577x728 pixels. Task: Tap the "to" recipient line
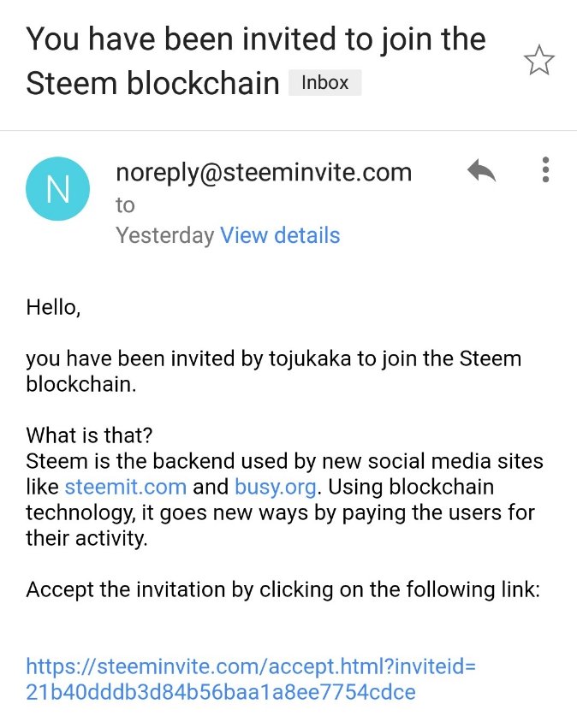tap(126, 204)
